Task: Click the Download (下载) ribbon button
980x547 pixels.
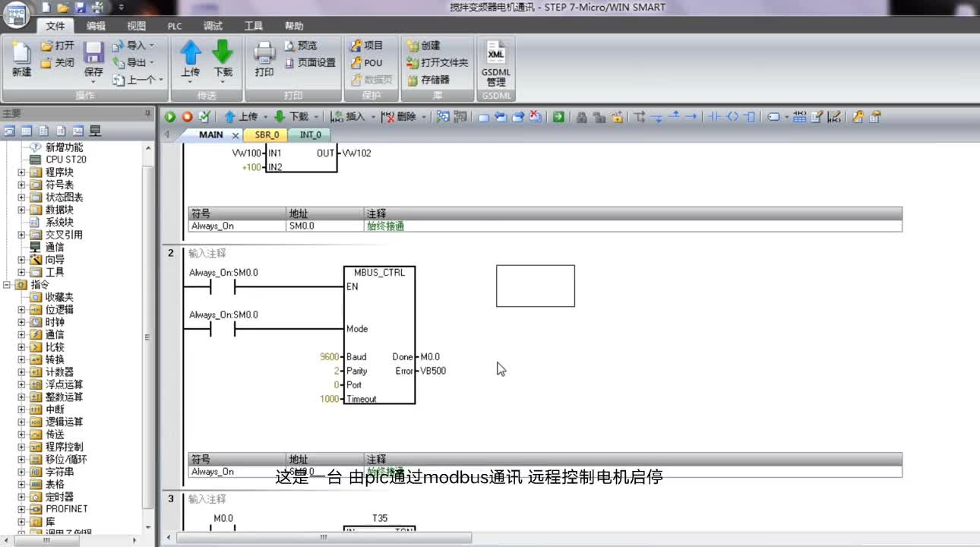Action: pos(223,59)
